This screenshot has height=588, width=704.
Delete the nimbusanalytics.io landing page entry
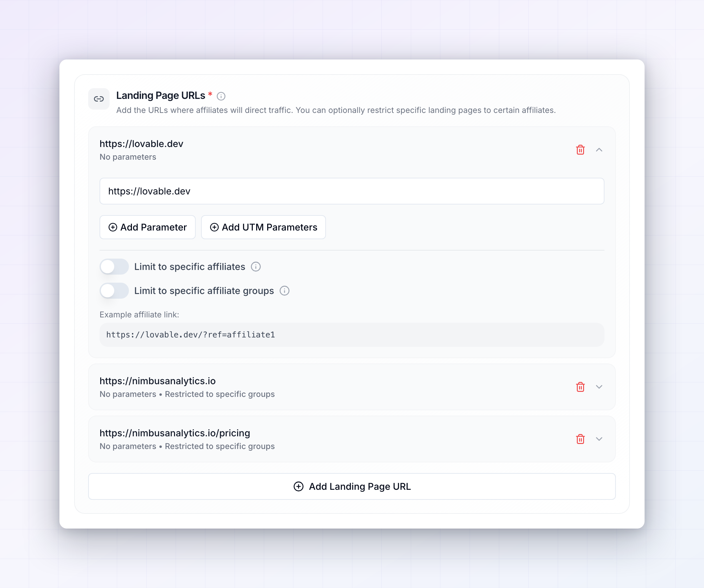coord(580,387)
